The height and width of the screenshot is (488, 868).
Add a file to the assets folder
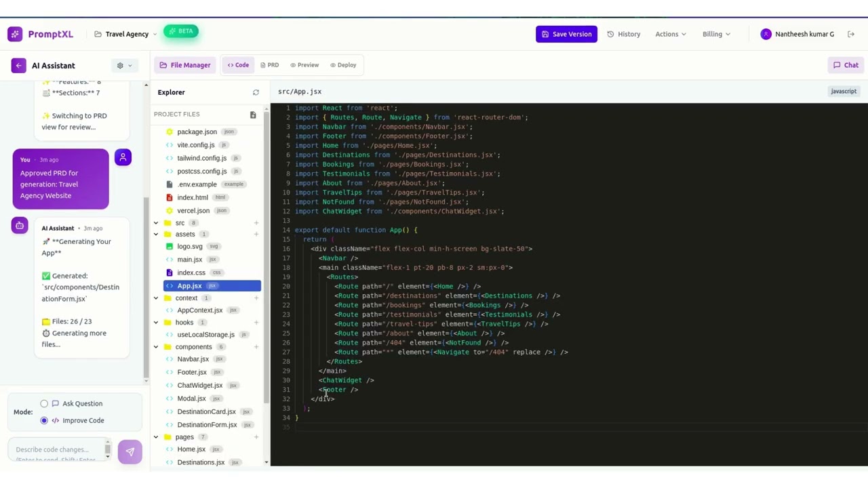click(x=256, y=235)
